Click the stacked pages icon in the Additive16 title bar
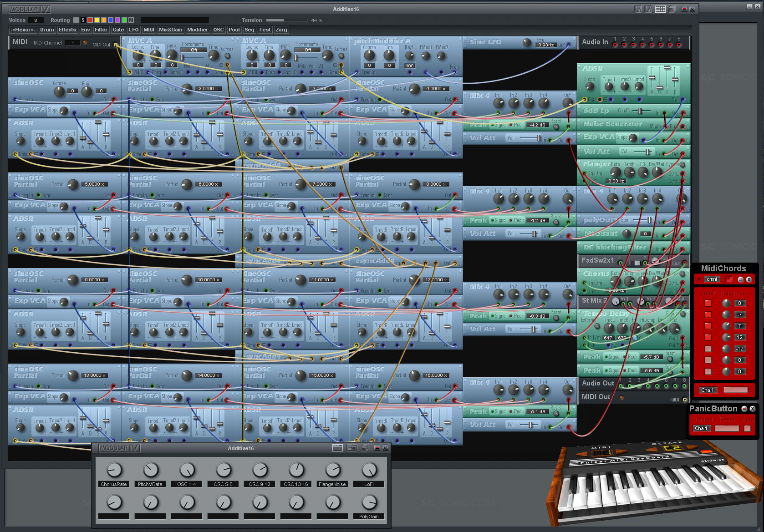Viewport: 764px width, 532px height. (672, 9)
